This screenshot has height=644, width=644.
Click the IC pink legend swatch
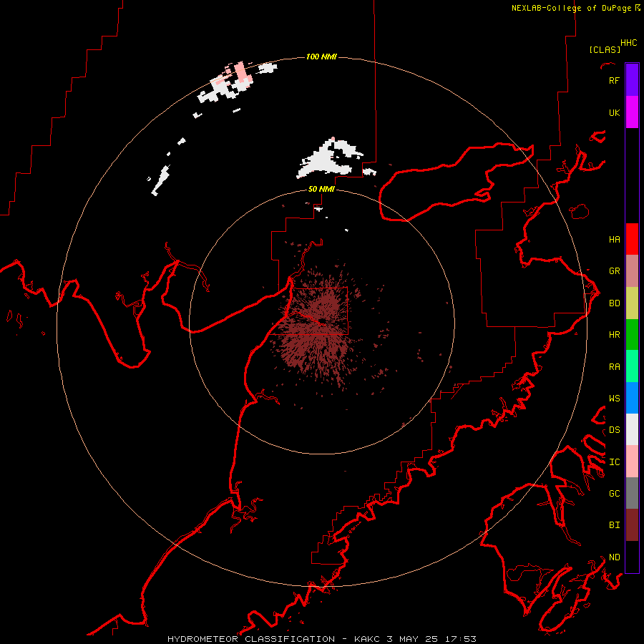(x=632, y=462)
